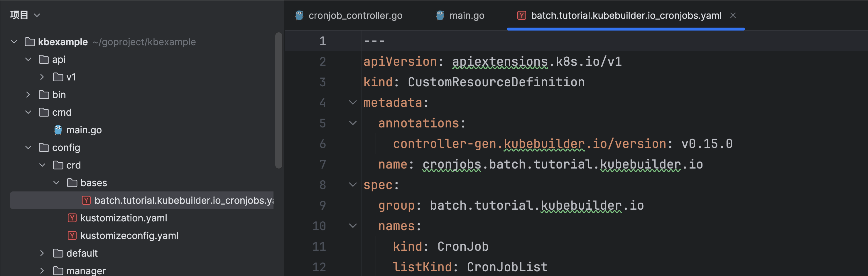This screenshot has height=276, width=868.
Task: Select batch.tutorial.kubebuilder.io_cronjobs.yaml in project tree
Action: (184, 201)
